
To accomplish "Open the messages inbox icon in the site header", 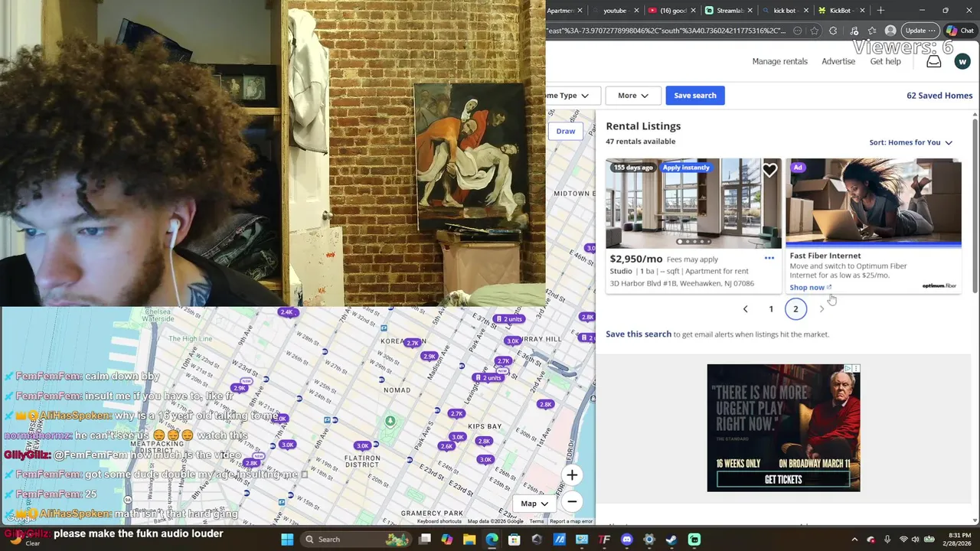I will click(933, 61).
